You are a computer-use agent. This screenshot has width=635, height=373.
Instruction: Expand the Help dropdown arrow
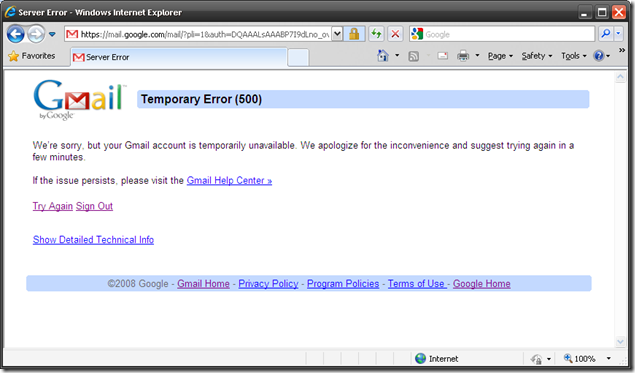[608, 56]
